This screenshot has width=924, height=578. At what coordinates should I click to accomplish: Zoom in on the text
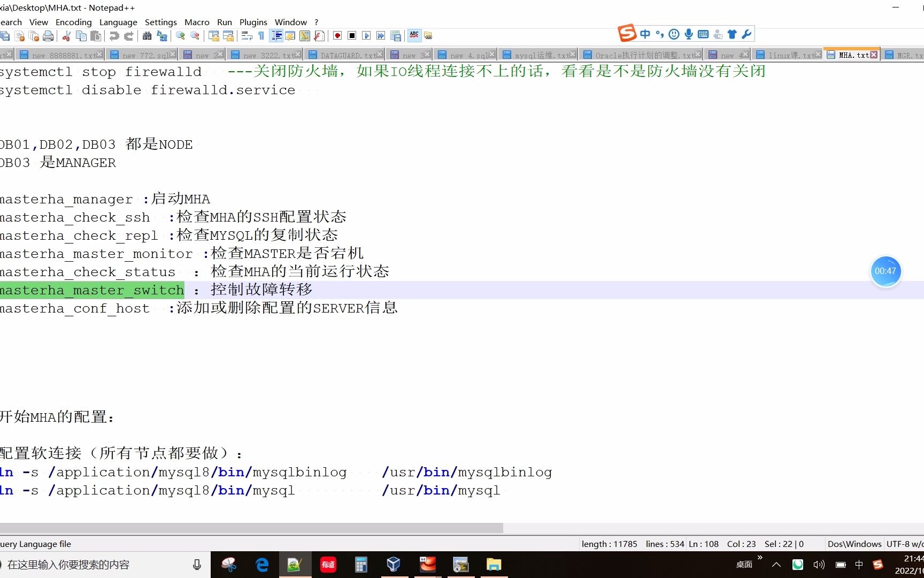[x=181, y=36]
